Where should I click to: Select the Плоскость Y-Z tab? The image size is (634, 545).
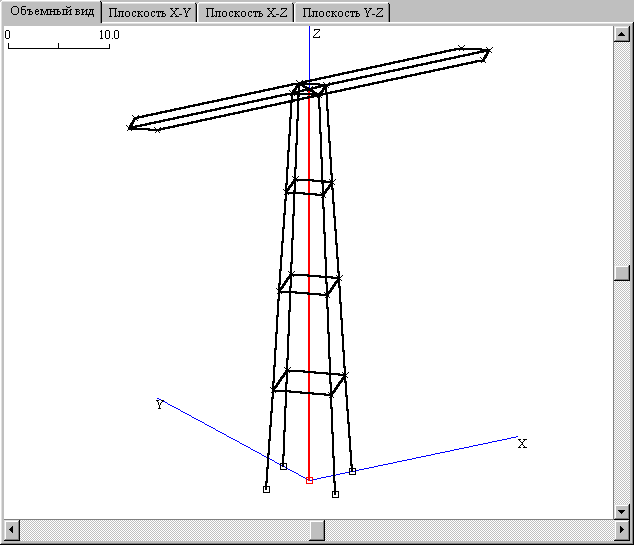342,13
